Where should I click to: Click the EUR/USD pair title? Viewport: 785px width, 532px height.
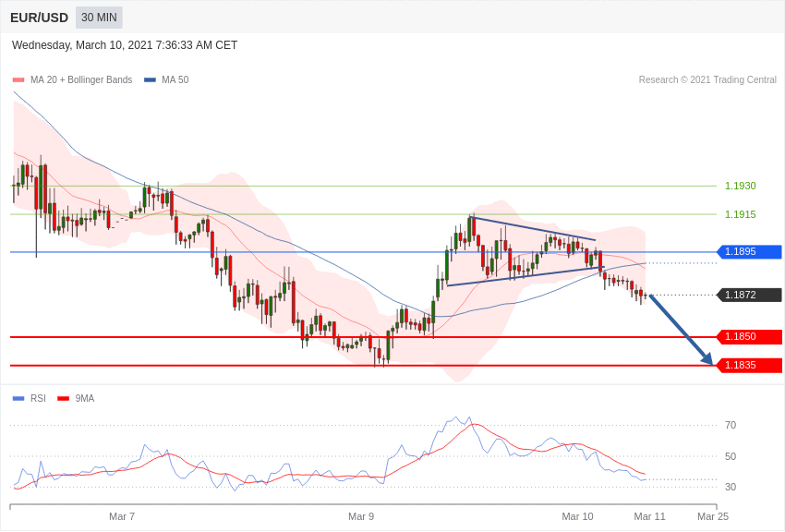pyautogui.click(x=39, y=18)
